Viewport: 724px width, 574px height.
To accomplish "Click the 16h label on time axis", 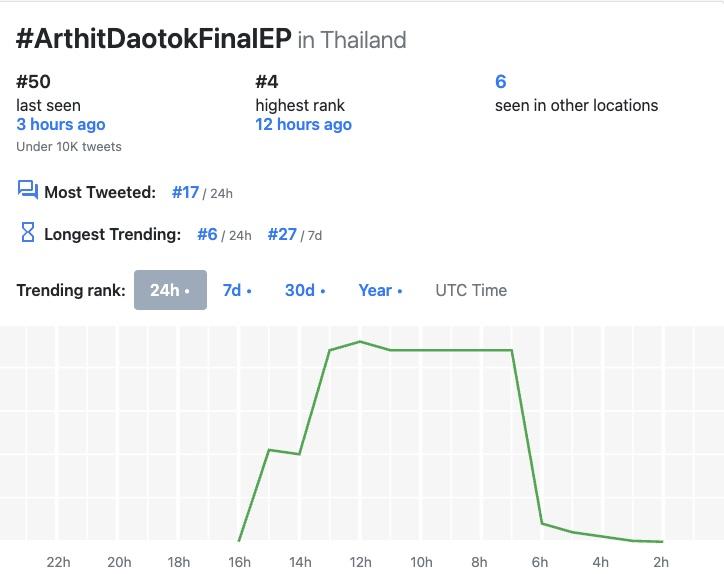I will pos(240,562).
